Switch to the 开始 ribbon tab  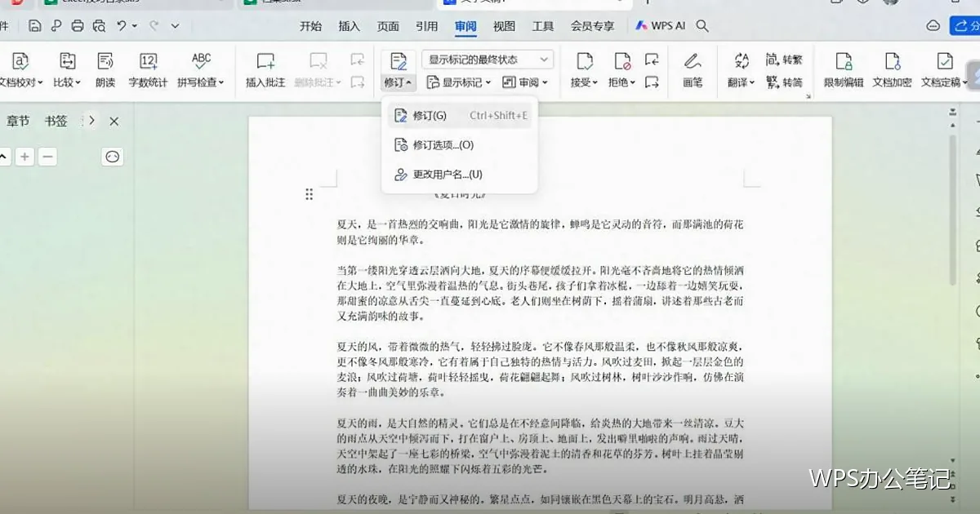(x=311, y=26)
